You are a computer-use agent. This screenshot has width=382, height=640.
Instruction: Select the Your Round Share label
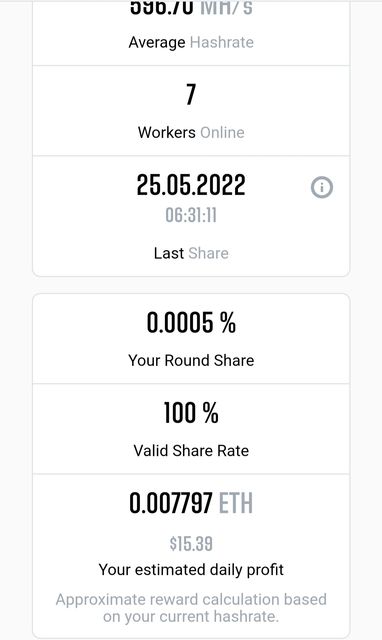tap(191, 360)
